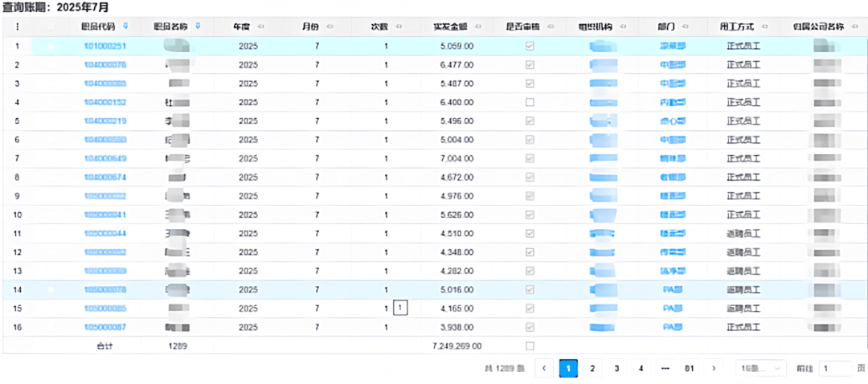
Task: Toggle the select-all checkbox in table header
Action: (51, 27)
